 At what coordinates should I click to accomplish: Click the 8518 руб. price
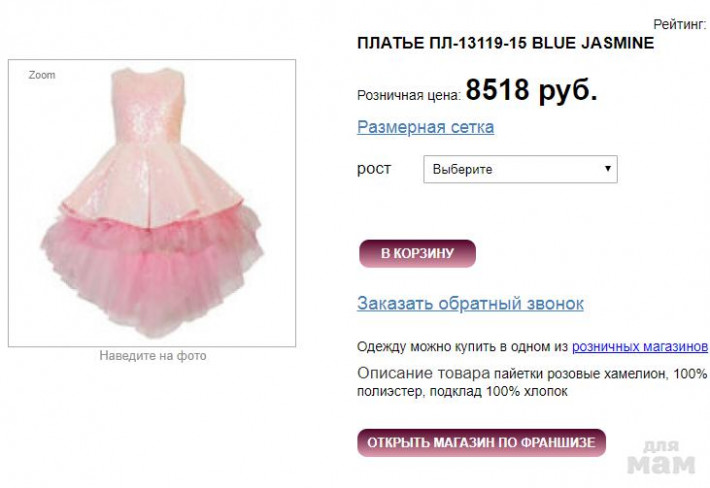[x=532, y=90]
